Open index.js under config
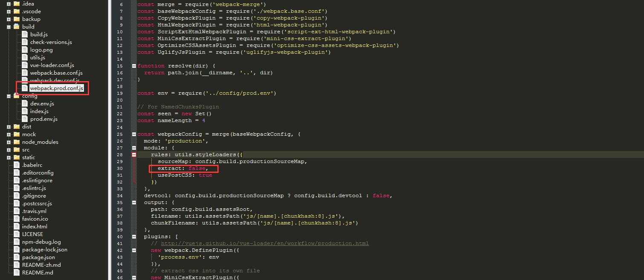644x280 pixels. tap(39, 111)
